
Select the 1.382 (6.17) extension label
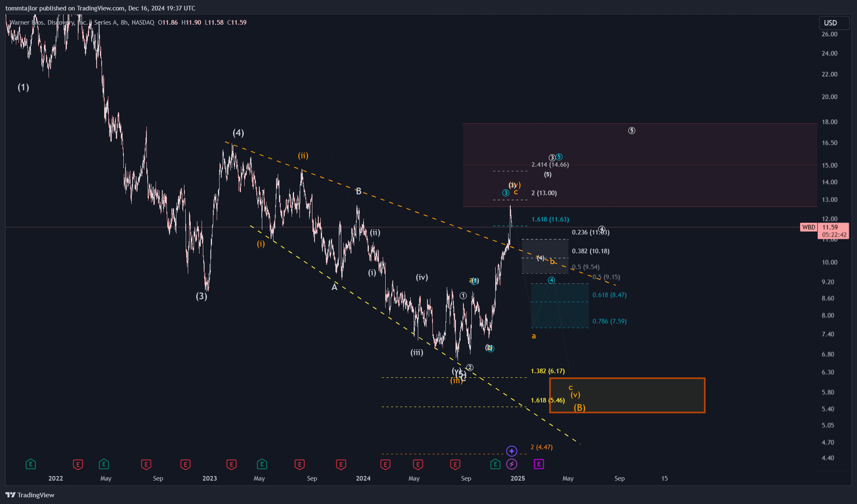point(547,371)
